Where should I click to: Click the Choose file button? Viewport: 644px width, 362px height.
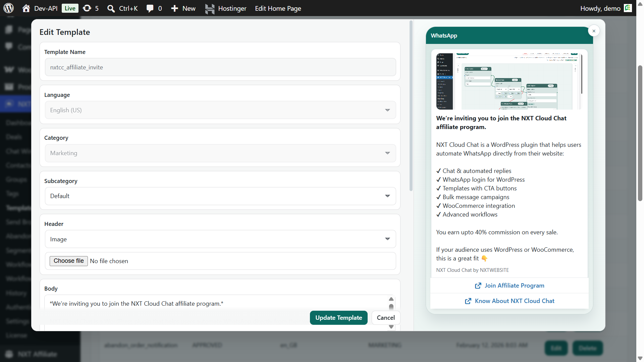(x=69, y=261)
